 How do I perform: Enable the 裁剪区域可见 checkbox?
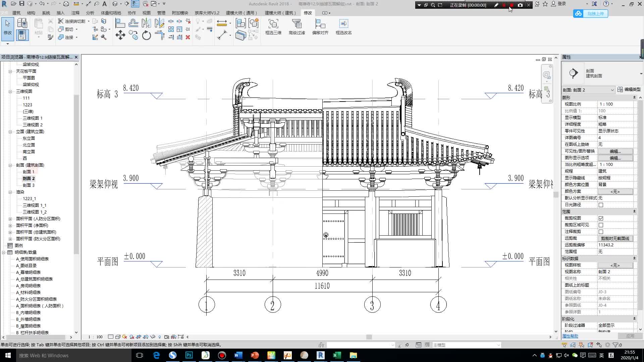pos(601,225)
